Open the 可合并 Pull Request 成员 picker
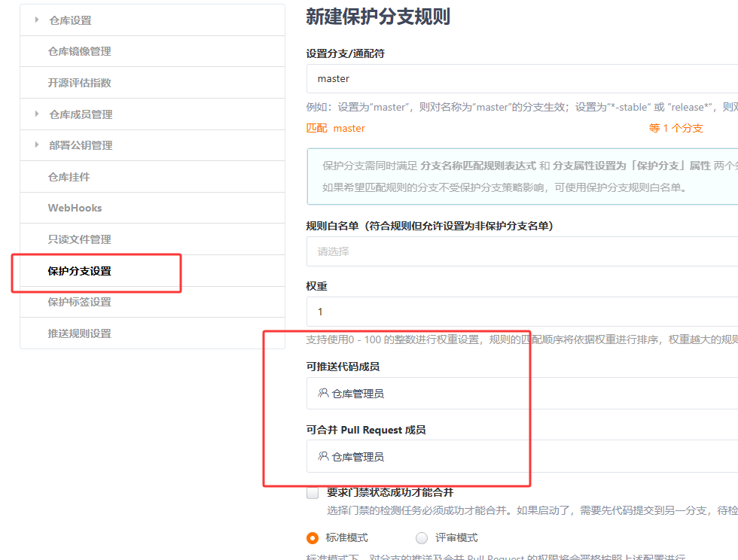 coord(452,457)
